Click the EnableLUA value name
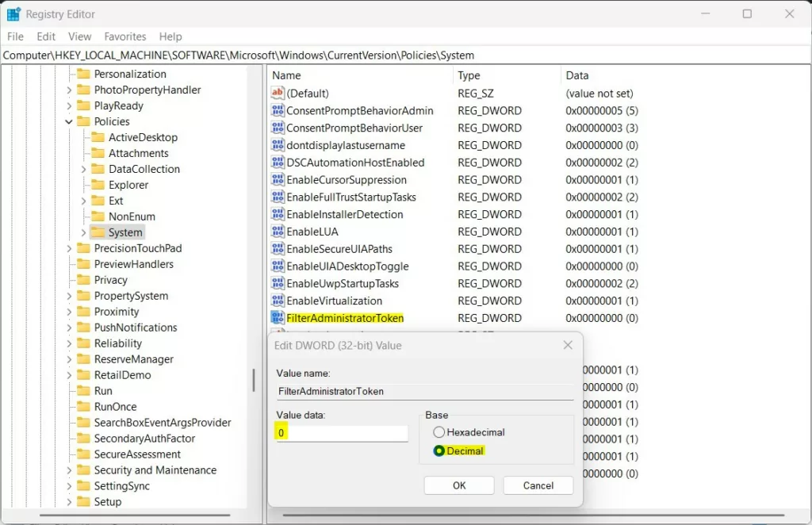The width and height of the screenshot is (812, 525). pos(312,232)
